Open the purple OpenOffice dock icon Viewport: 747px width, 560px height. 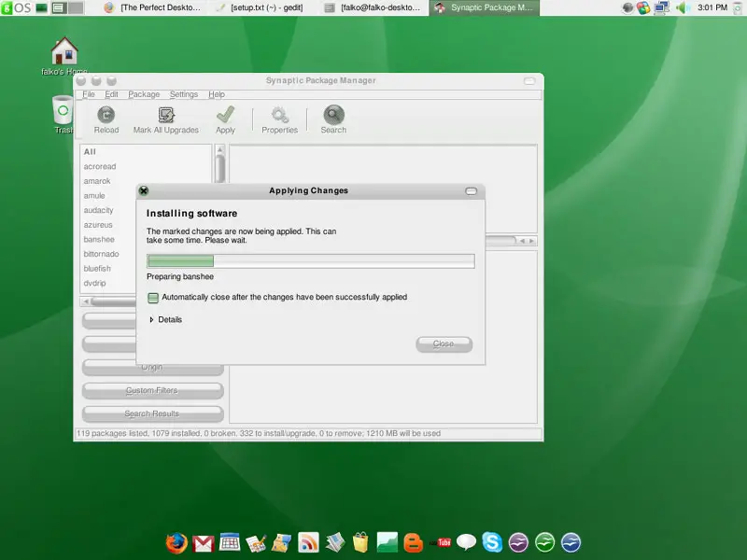(518, 542)
